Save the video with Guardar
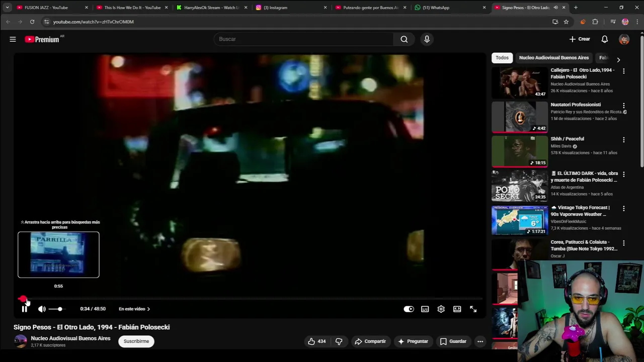 tap(453, 341)
